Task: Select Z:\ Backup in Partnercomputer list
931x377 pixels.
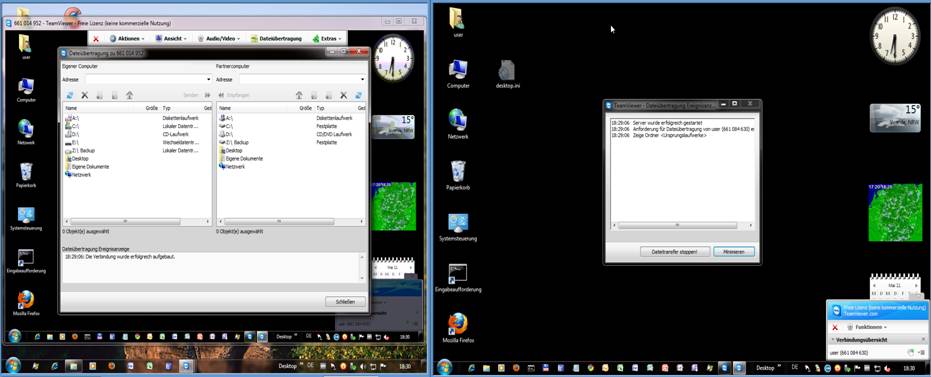Action: 234,142
